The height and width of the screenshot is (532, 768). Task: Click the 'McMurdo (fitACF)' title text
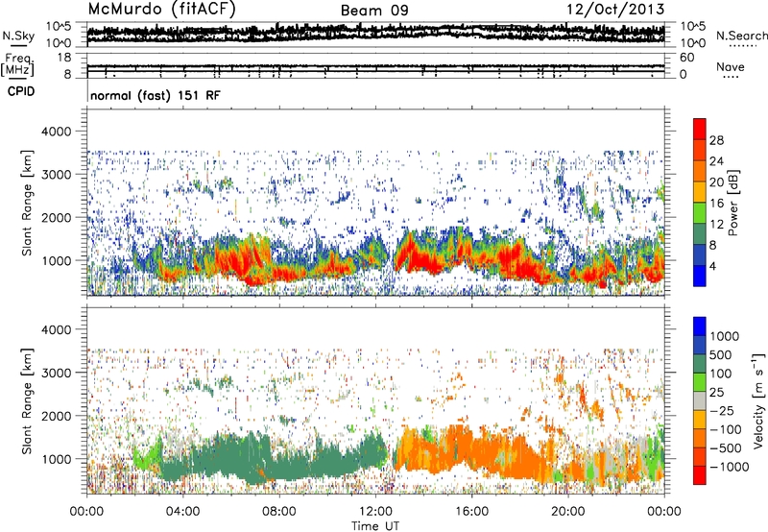point(161,10)
